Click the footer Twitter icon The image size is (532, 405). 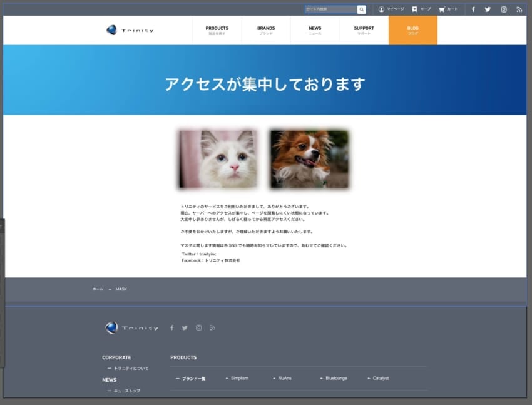pos(185,327)
